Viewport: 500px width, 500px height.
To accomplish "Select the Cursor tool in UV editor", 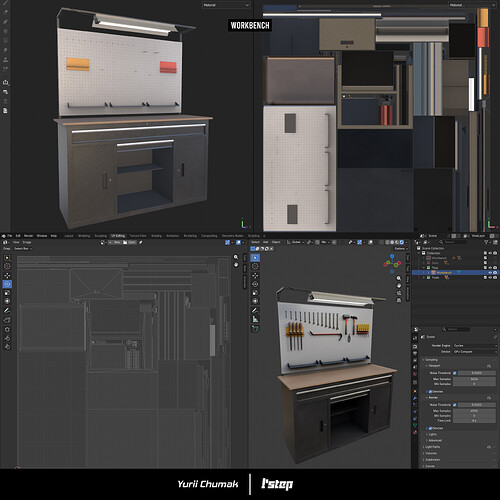I will click(7, 266).
